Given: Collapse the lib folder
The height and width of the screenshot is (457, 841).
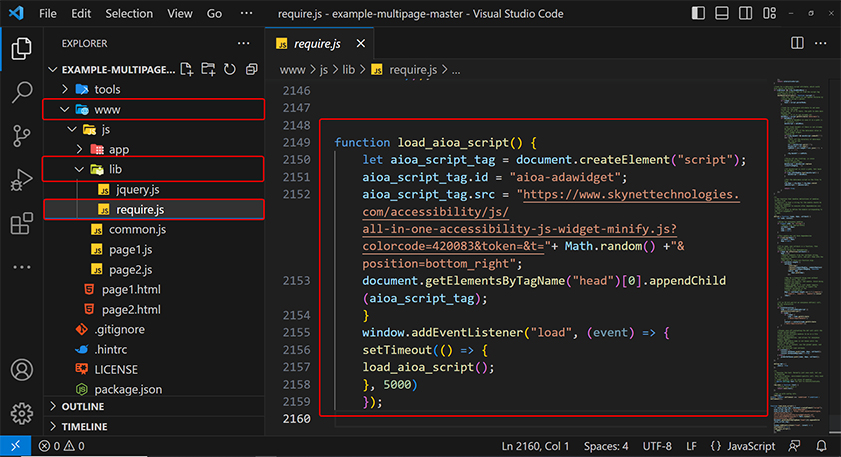Looking at the screenshot, I should coord(115,169).
